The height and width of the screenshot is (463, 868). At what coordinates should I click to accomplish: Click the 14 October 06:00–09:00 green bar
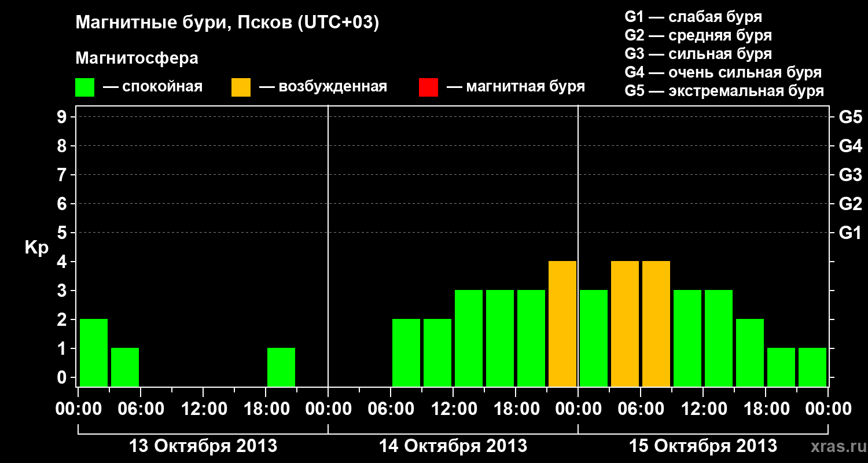point(406,352)
